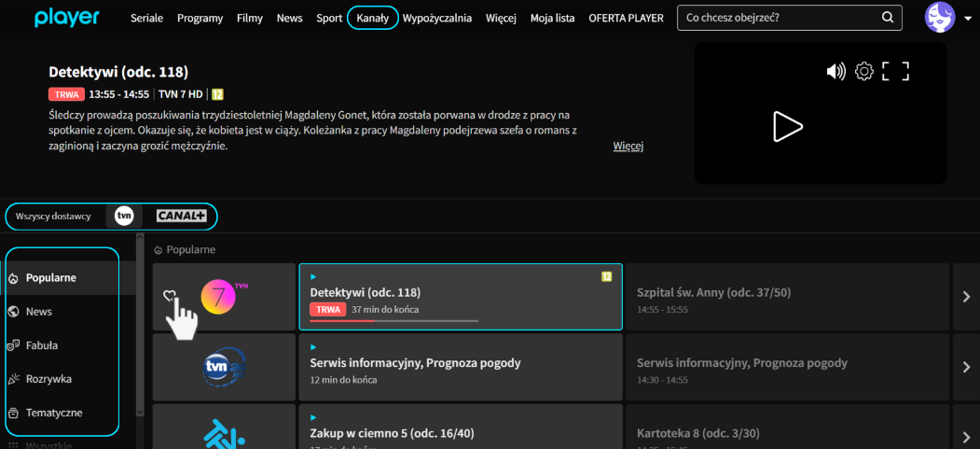Play the Detektywi video preview

(x=787, y=126)
